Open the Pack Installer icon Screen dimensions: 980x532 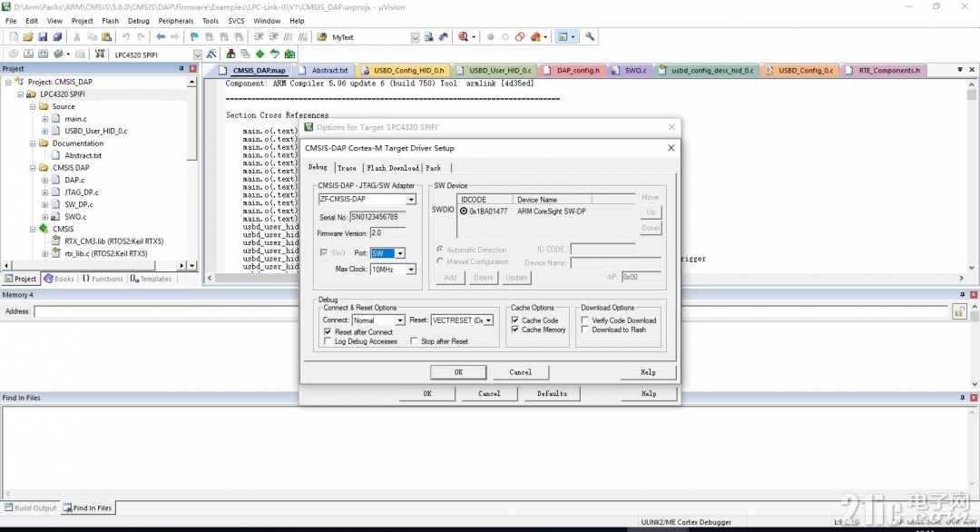[x=289, y=54]
